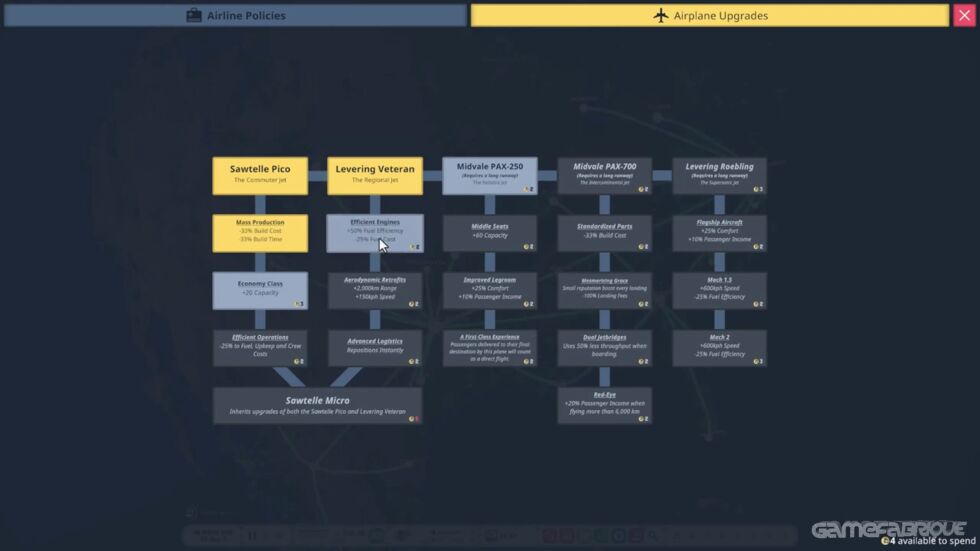Purchase the Efficient Engines upgrade
Screen dimensions: 980x551
[375, 233]
